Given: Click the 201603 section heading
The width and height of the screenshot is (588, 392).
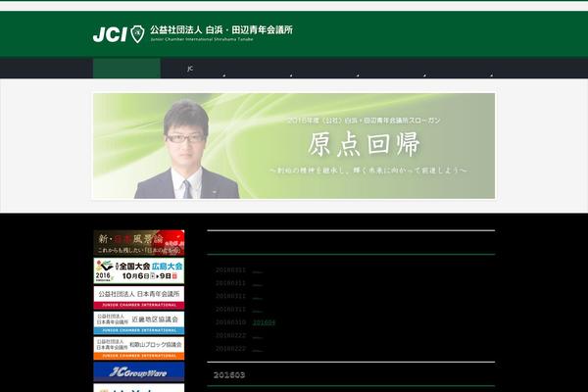Looking at the screenshot, I should click(229, 374).
